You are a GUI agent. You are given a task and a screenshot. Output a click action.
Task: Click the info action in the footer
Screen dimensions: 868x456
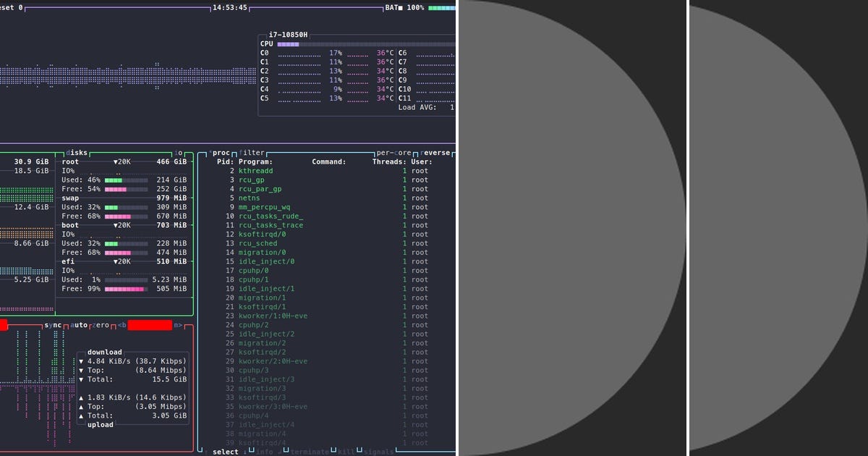click(265, 451)
